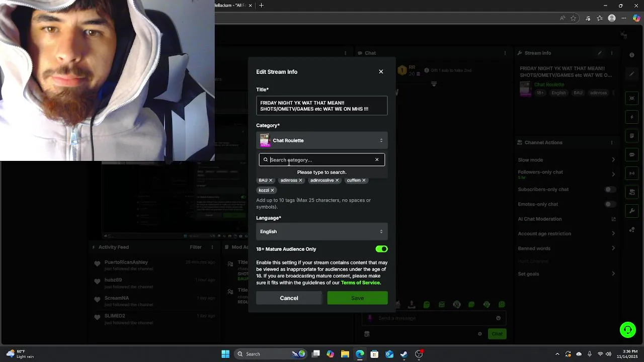Open OBS Studio from the taskbar
The height and width of the screenshot is (362, 644).
[419, 354]
